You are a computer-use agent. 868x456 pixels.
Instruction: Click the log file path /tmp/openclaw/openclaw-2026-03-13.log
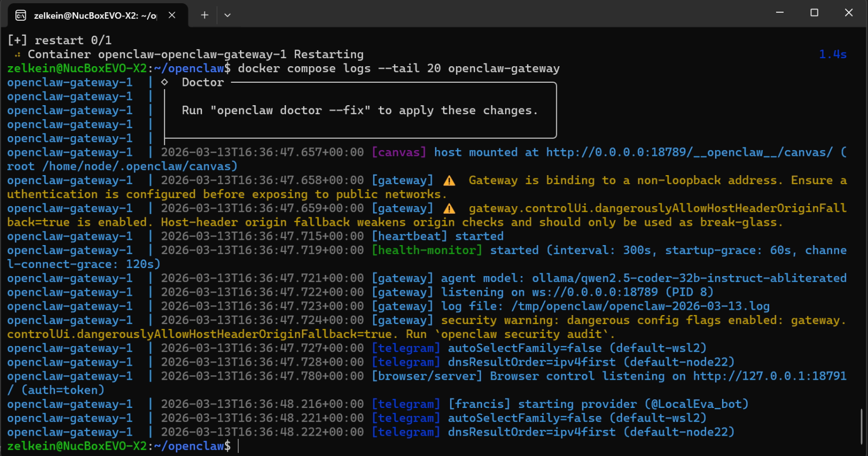640,306
